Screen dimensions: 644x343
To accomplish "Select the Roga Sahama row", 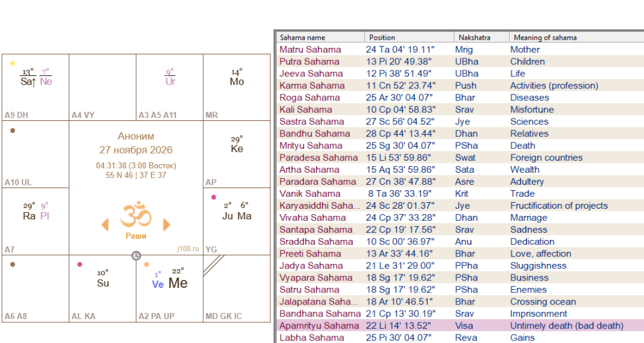I will 460,98.
